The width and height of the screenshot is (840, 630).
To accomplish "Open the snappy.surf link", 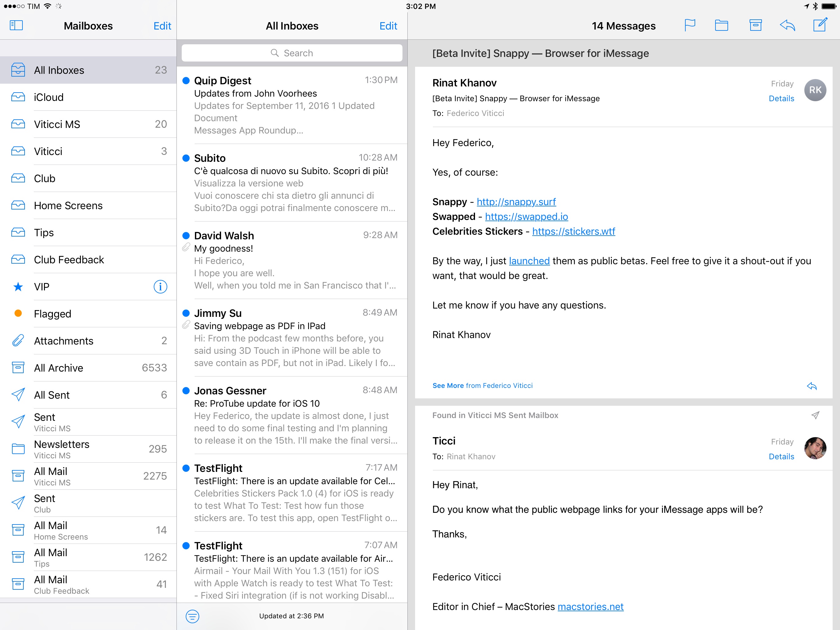I will [516, 202].
